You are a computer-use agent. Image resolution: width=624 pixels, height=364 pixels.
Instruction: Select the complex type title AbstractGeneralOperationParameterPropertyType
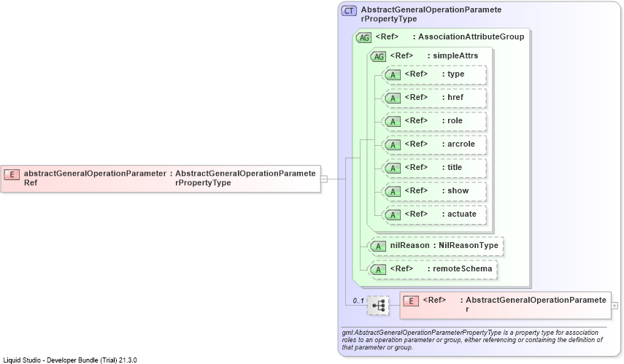(x=431, y=14)
